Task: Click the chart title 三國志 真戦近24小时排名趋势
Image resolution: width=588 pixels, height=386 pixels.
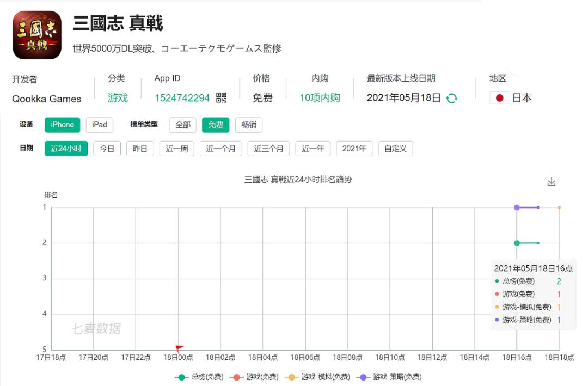Action: click(x=298, y=180)
